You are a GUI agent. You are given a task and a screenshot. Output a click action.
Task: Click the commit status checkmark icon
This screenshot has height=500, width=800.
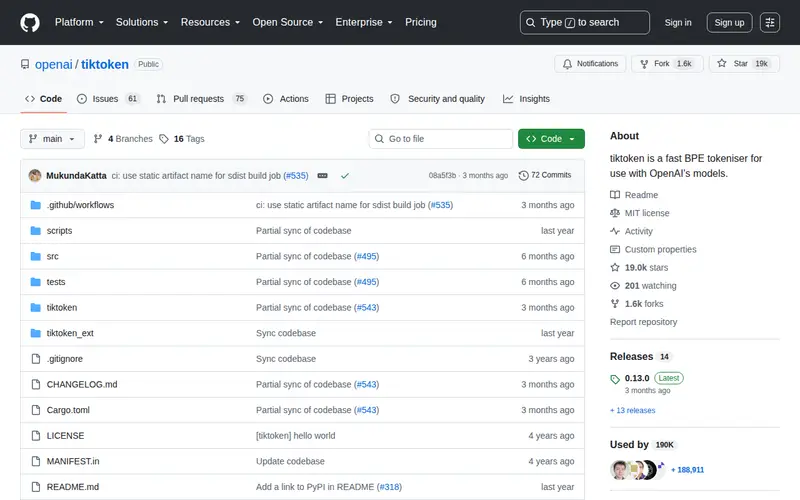tap(345, 176)
